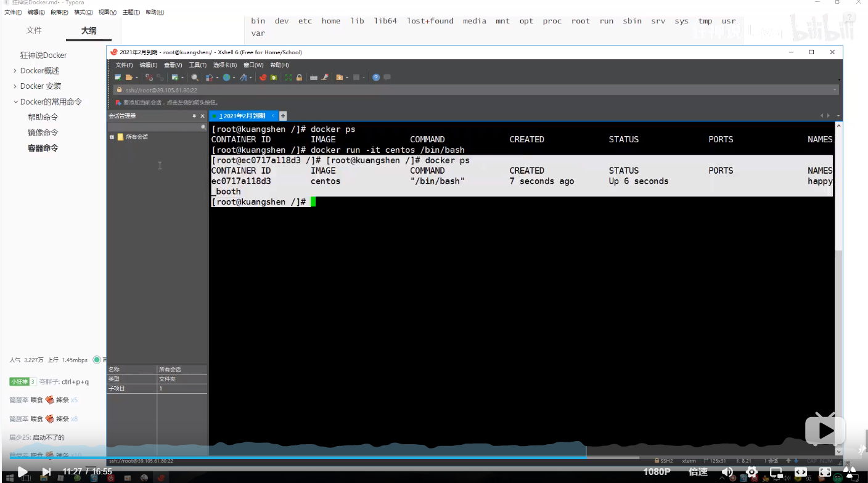The image size is (868, 483).
Task: Select 狂神说Docker outline heading
Action: (43, 55)
